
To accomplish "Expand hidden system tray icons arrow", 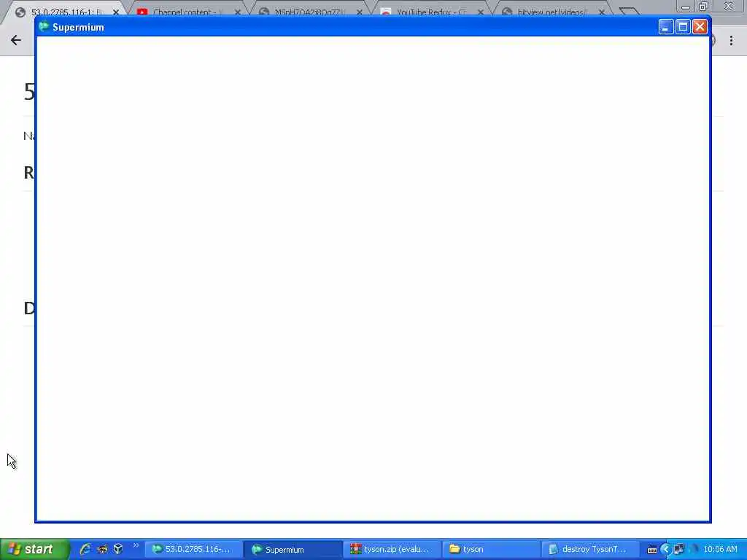I will point(665,550).
